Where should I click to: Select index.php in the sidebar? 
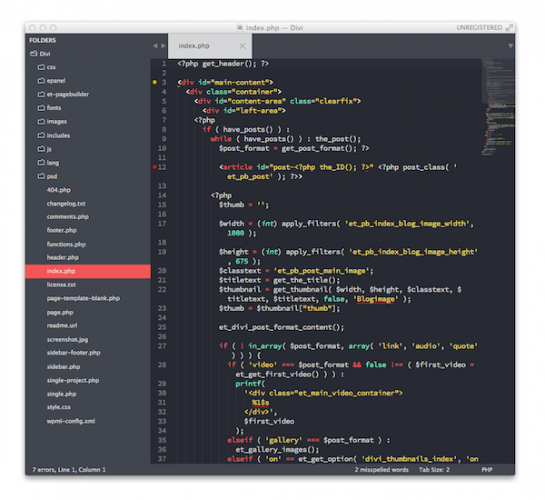click(x=88, y=271)
